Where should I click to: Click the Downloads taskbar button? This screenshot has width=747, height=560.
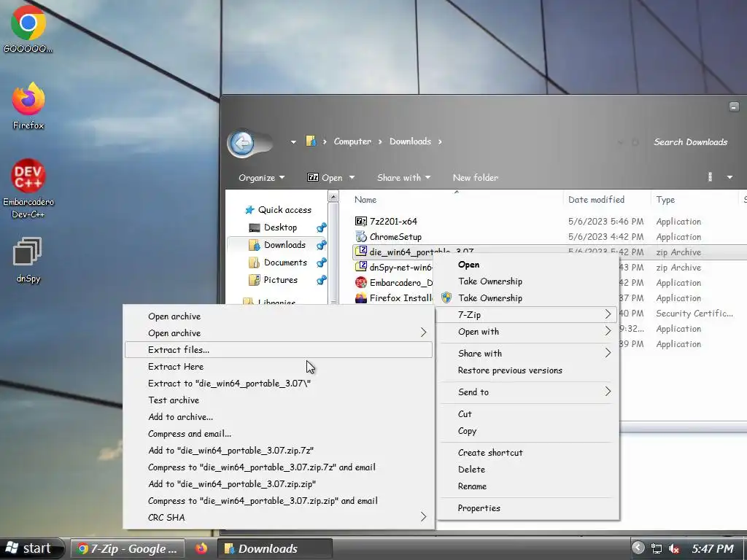point(275,548)
